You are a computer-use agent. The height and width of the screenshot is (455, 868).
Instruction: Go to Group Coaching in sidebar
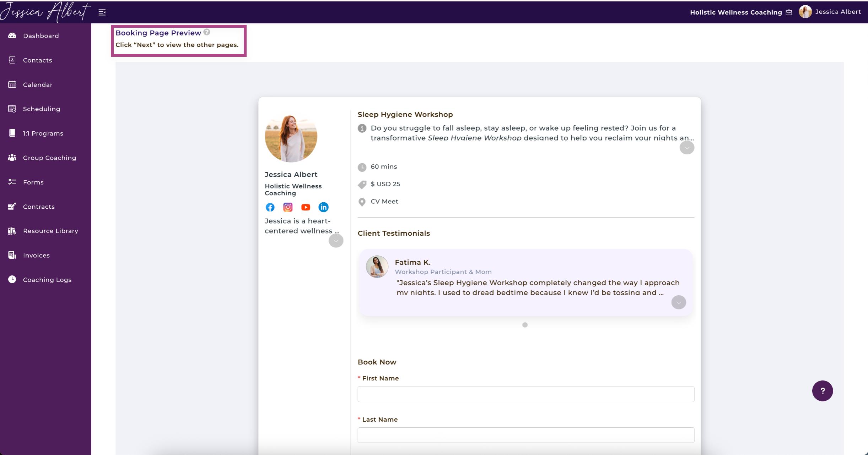(x=49, y=158)
